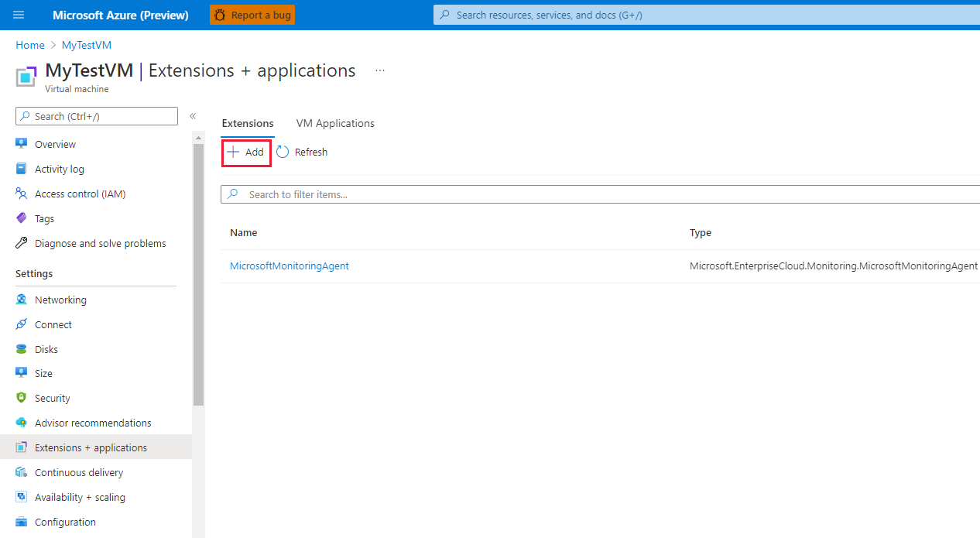980x538 pixels.
Task: Open the ellipsis more options menu
Action: point(380,70)
